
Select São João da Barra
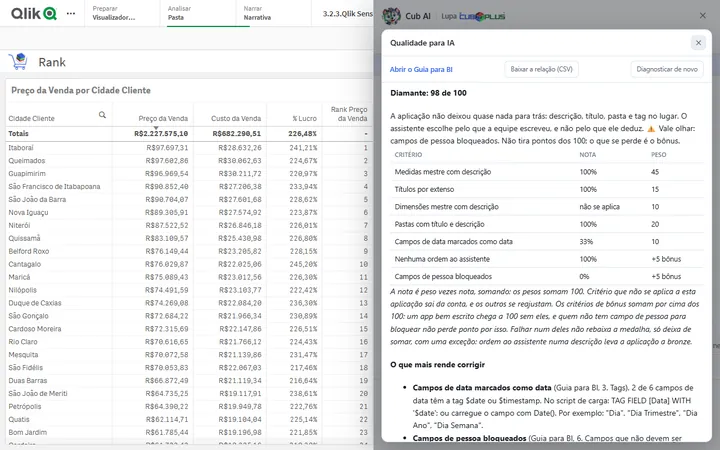pyautogui.click(x=37, y=199)
